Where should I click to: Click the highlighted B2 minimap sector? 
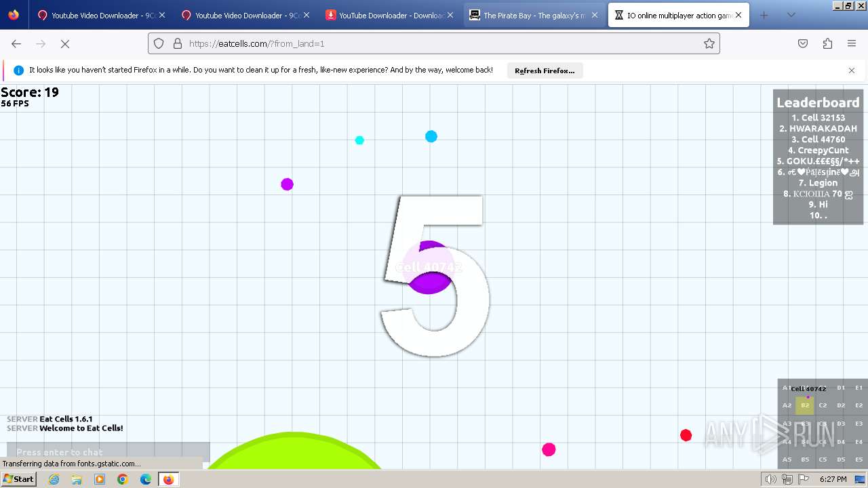pyautogui.click(x=805, y=405)
